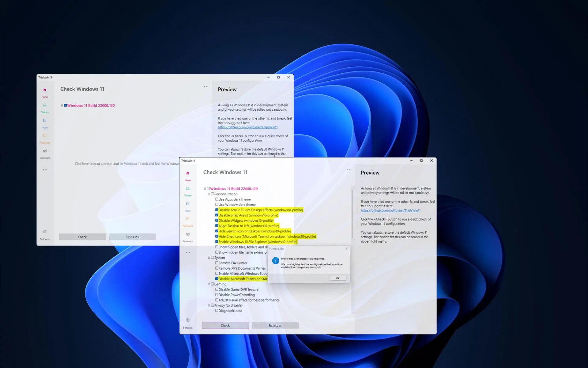Go to Packages in the front window sidebar
Viewport: 588px width, 368px height.
[x=188, y=222]
